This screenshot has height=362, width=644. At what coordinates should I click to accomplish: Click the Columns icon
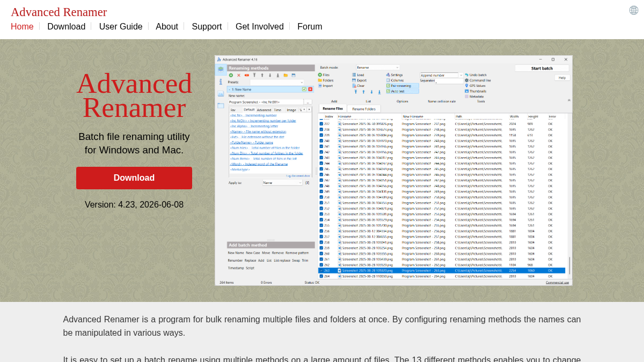tap(388, 80)
